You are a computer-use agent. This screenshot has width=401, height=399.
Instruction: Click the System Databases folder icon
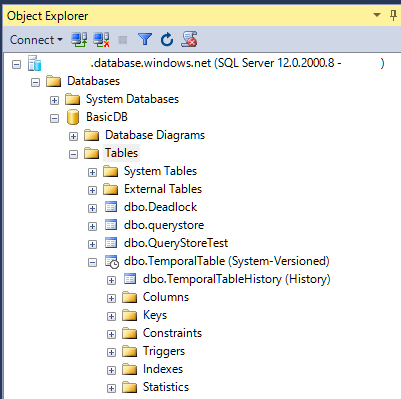pyautogui.click(x=72, y=99)
